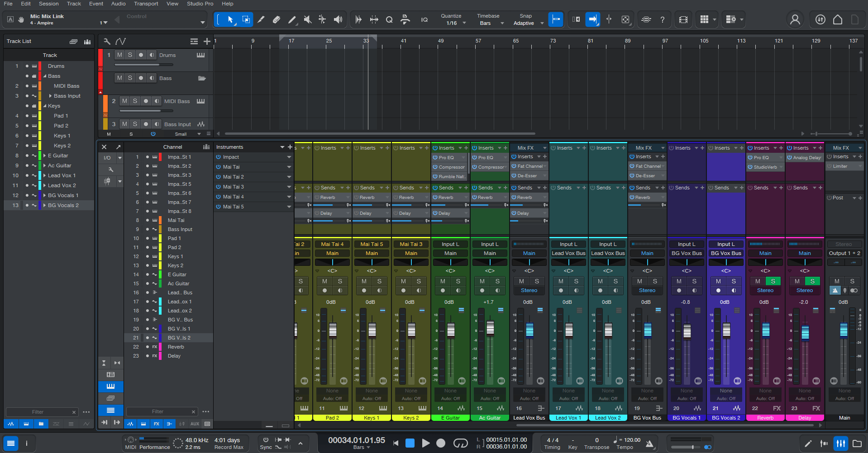Solo the MIDI Bass track
868x453 pixels.
[135, 101]
